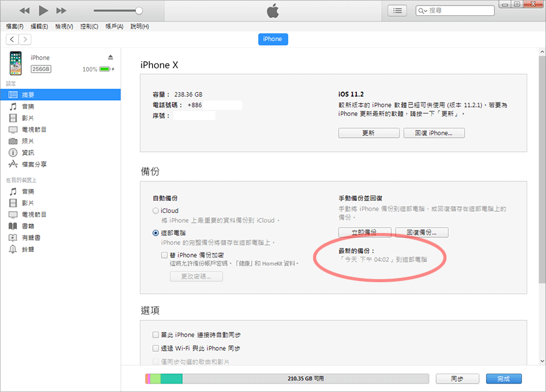This screenshot has height=392, width=546.
Task: Select the iCloud backup radio button
Action: [x=156, y=211]
